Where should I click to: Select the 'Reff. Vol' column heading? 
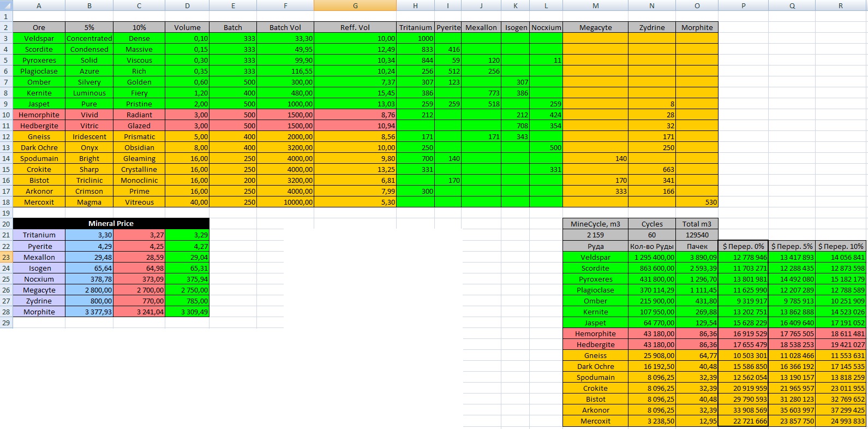pyautogui.click(x=355, y=27)
